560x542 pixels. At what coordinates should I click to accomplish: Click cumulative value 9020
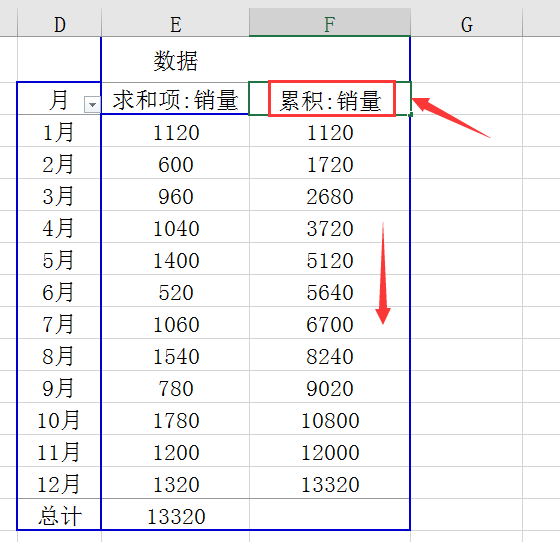pos(330,387)
